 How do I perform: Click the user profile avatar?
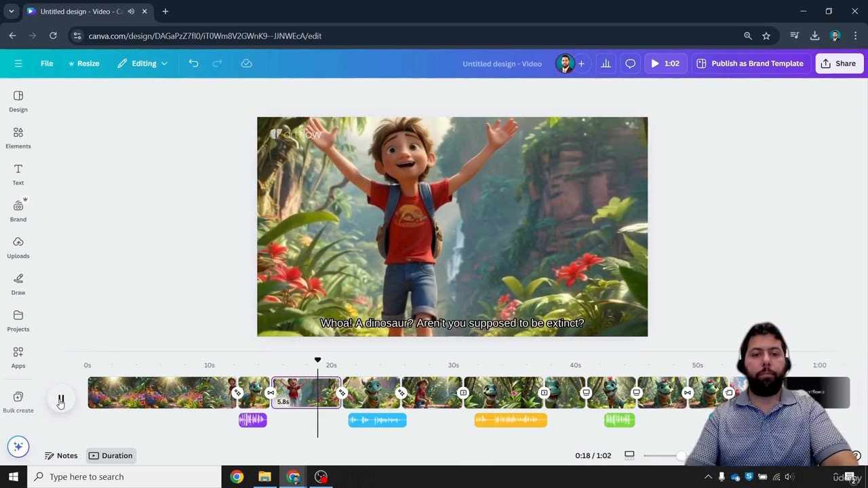(564, 64)
